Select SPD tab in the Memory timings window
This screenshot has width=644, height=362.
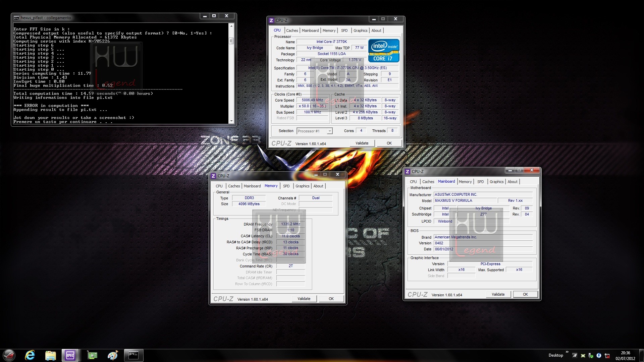click(x=286, y=186)
